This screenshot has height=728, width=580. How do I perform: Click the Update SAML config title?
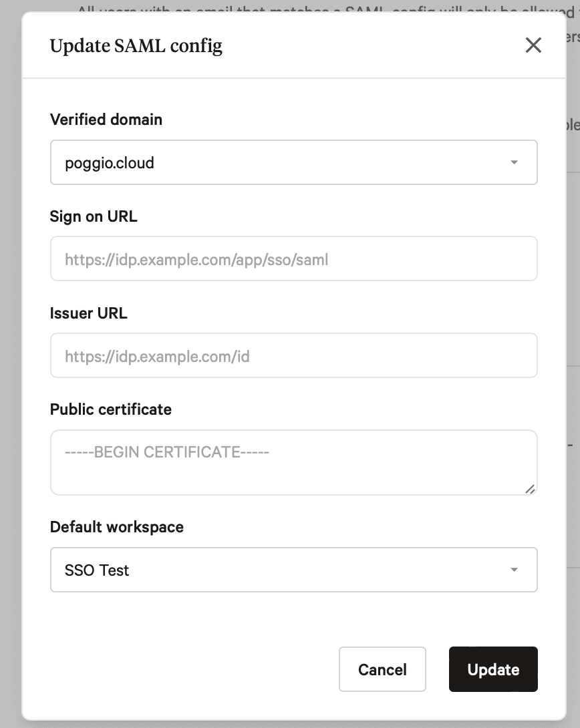pyautogui.click(x=136, y=45)
